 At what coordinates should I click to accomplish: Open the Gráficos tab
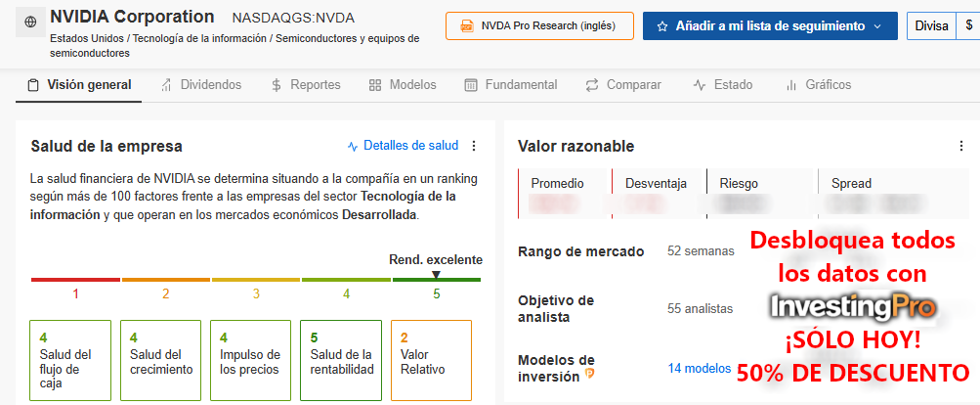coord(818,84)
